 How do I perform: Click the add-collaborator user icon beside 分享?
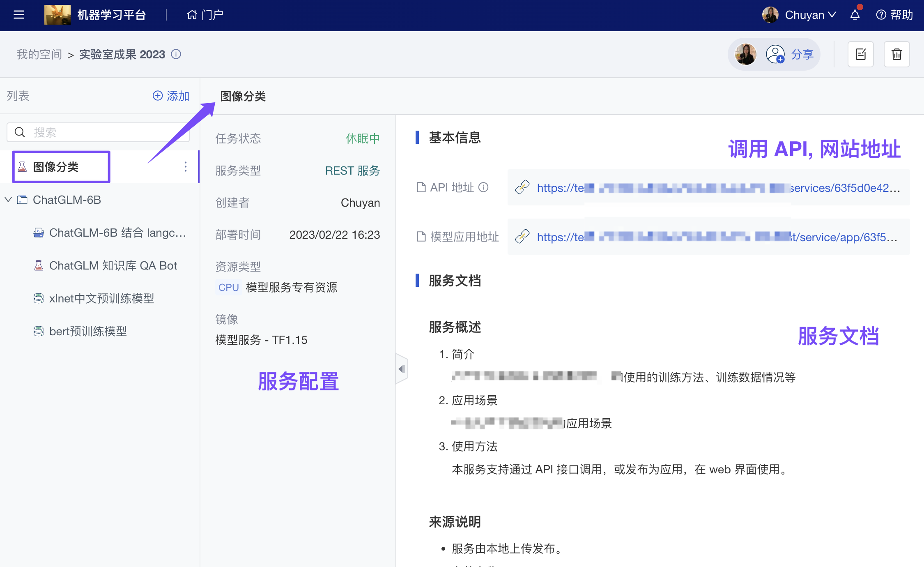pos(775,54)
